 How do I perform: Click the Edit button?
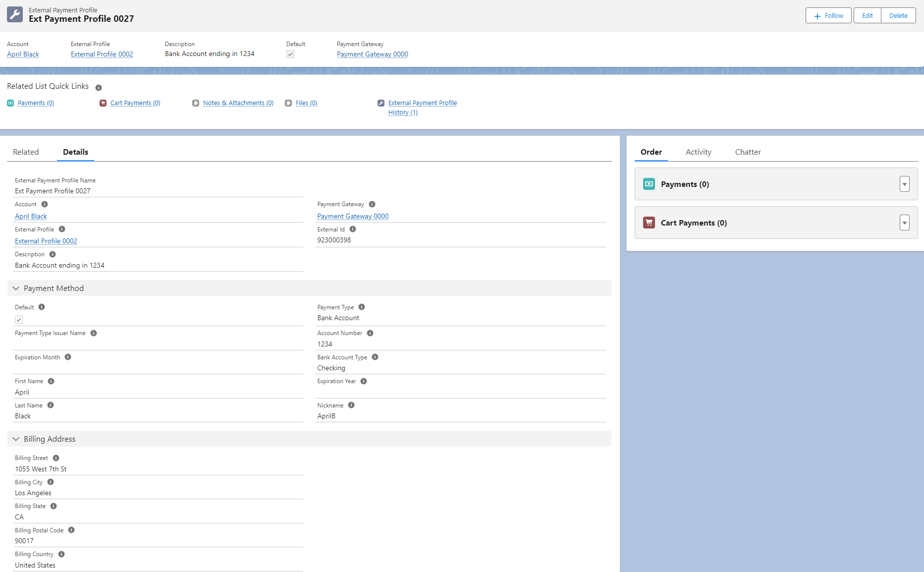(867, 15)
